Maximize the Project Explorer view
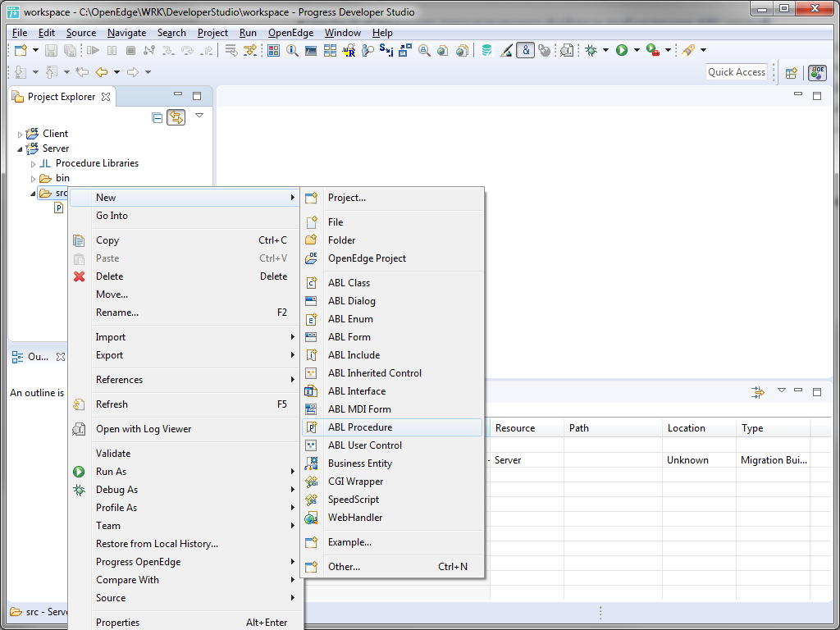Viewport: 840px width, 630px height. (197, 96)
